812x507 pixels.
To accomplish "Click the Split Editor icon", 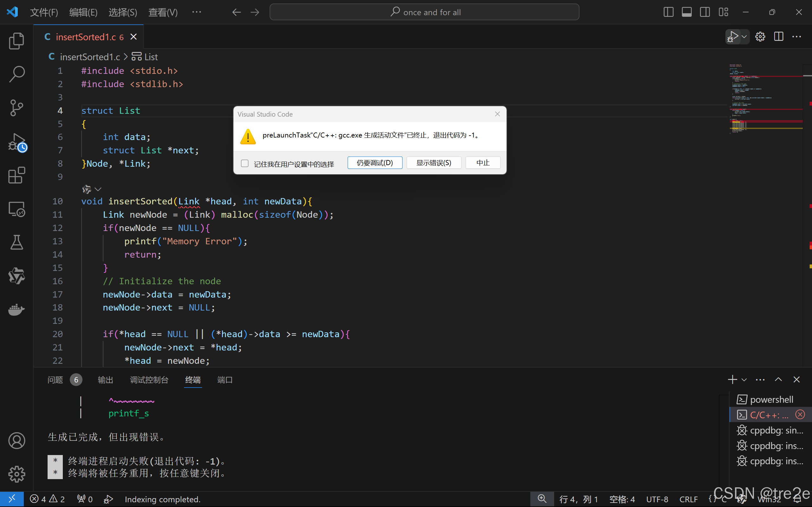I will pos(778,36).
